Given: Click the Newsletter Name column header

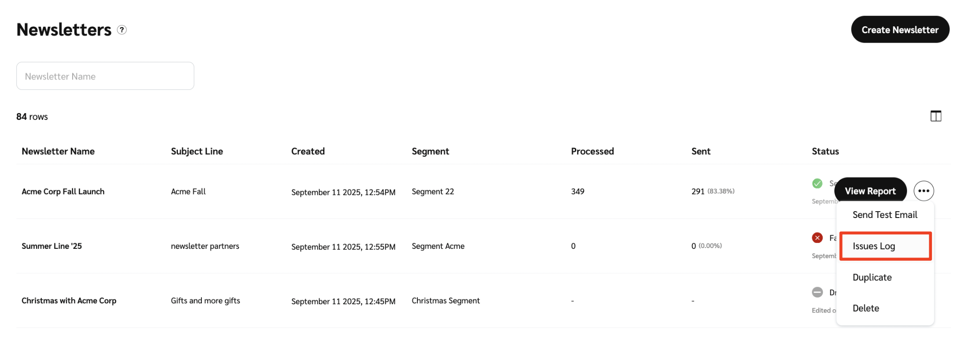Looking at the screenshot, I should [58, 151].
